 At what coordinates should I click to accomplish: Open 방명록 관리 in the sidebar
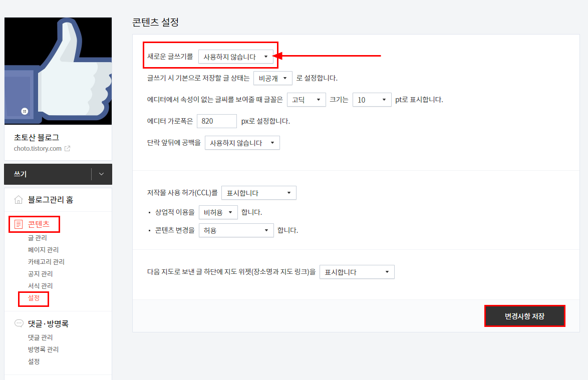click(43, 349)
